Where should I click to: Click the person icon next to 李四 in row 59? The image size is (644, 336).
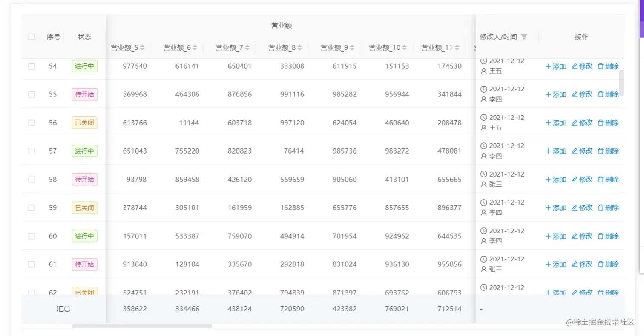pos(484,213)
